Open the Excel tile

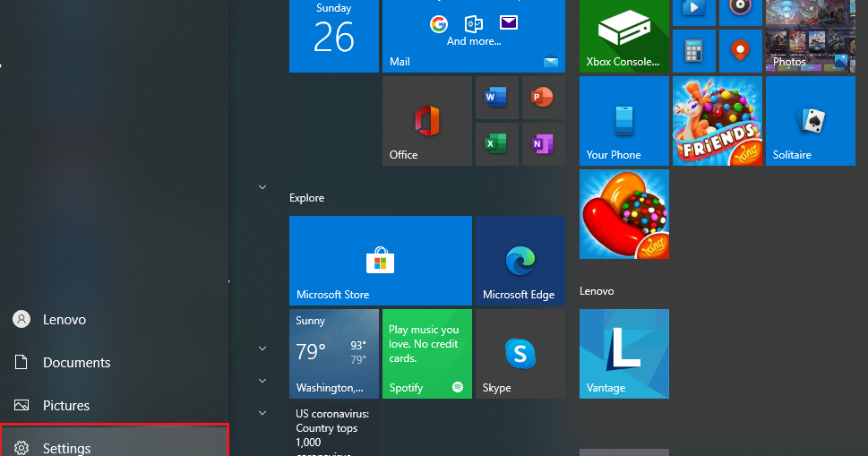(x=496, y=144)
